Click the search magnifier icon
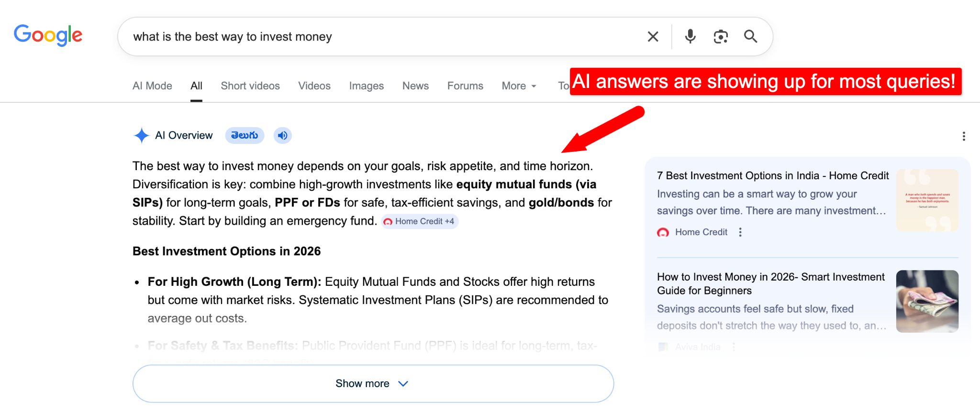 pyautogui.click(x=750, y=36)
